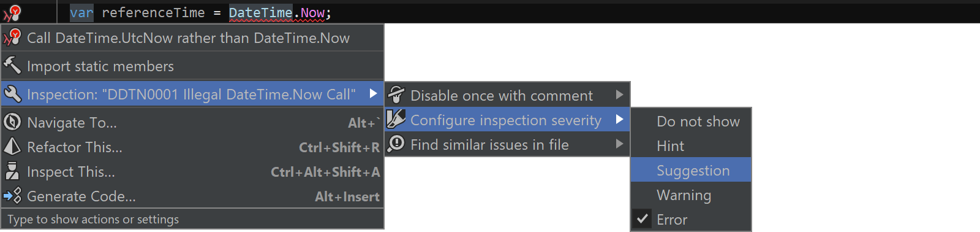Set inspection severity to Warning
Viewport: 980px width, 232px height.
click(691, 195)
